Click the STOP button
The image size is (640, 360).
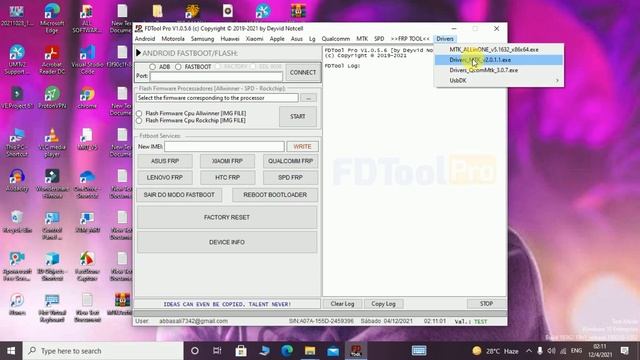coord(486,304)
